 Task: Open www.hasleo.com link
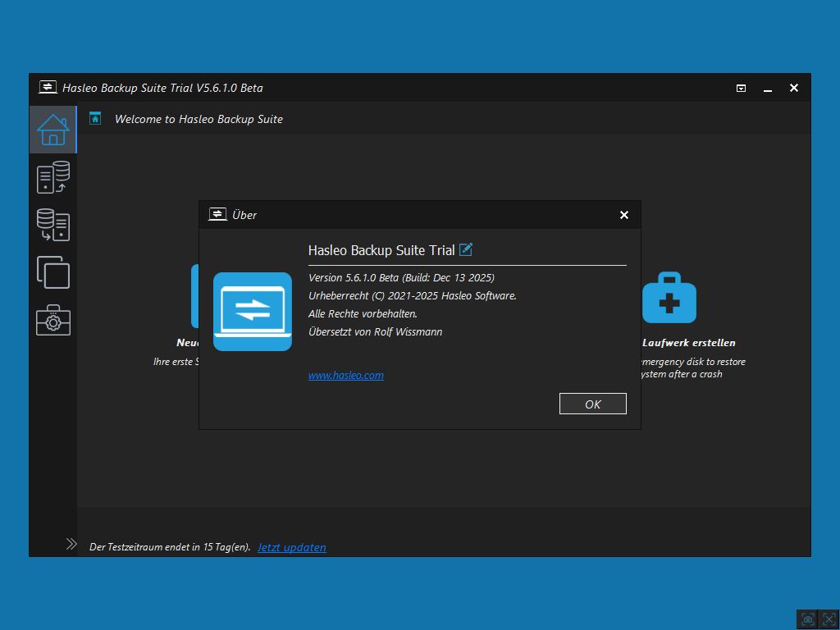pos(346,376)
